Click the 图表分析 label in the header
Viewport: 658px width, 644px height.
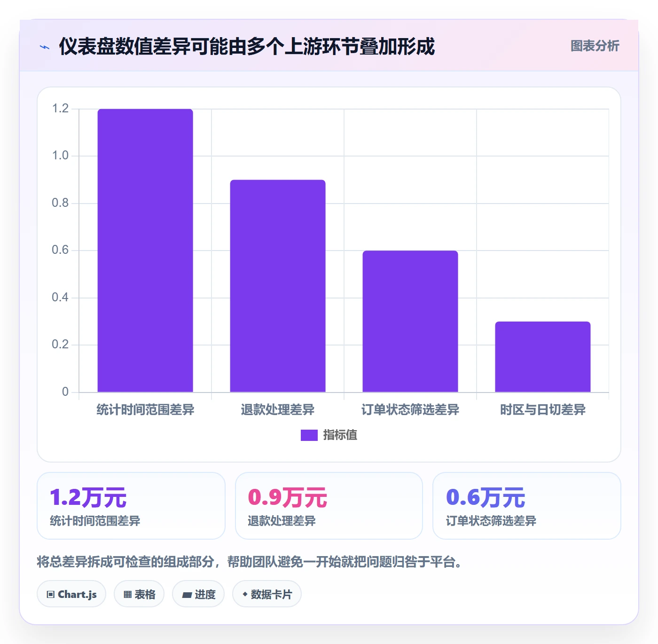click(x=595, y=46)
